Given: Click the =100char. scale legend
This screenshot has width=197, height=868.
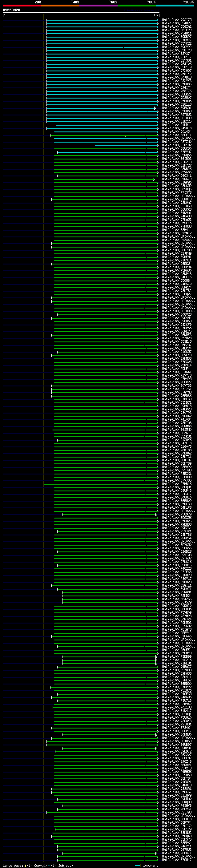Looking at the screenshot, I should (x=146, y=866).
